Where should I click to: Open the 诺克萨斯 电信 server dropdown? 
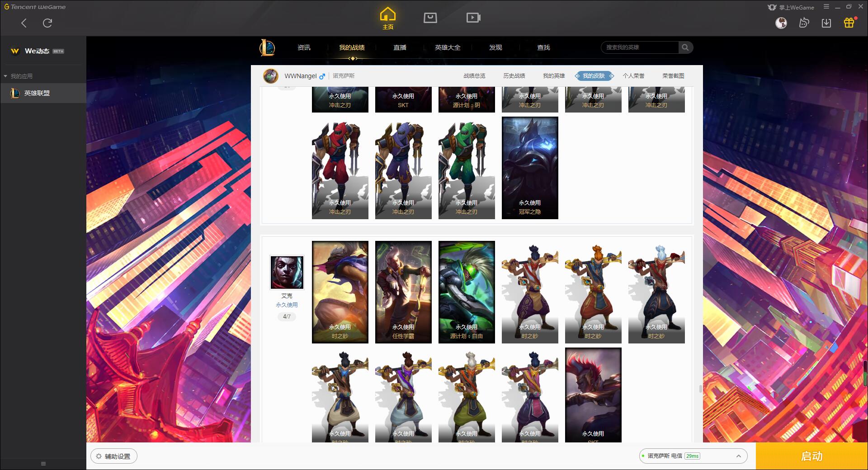693,456
